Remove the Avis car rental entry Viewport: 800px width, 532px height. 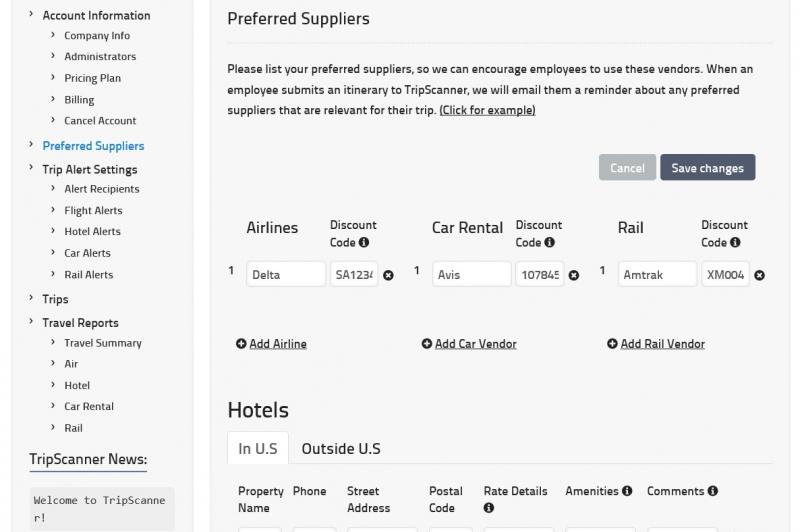(x=574, y=275)
